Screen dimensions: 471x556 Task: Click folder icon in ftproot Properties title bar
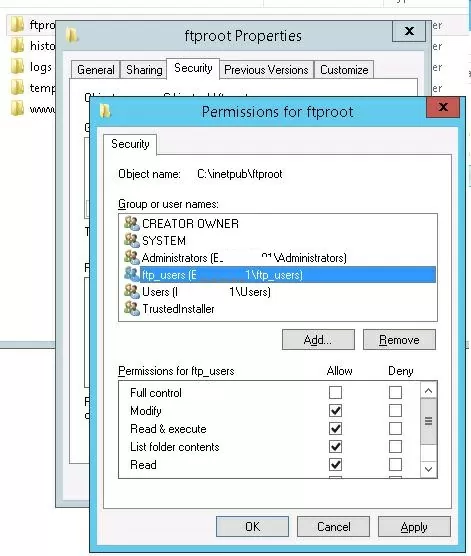72,35
